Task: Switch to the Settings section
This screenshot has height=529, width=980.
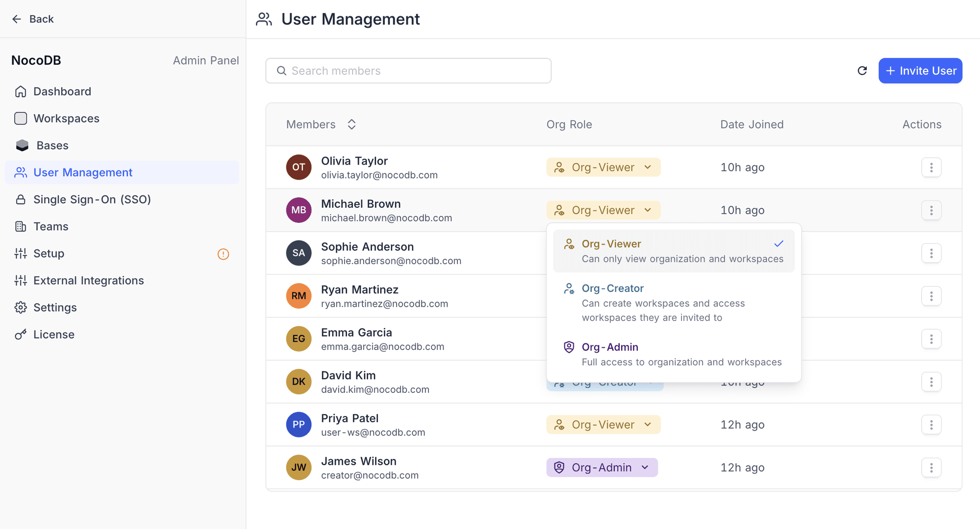Action: pos(55,307)
